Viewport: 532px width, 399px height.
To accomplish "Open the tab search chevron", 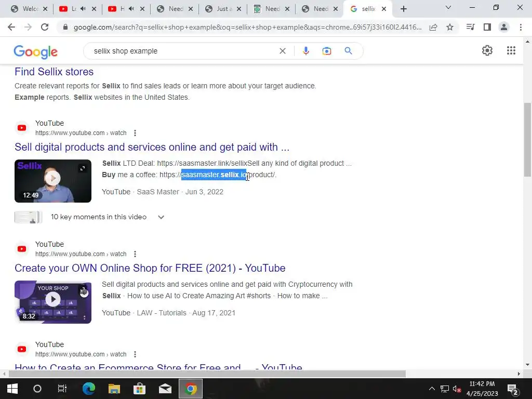I will tap(448, 7).
